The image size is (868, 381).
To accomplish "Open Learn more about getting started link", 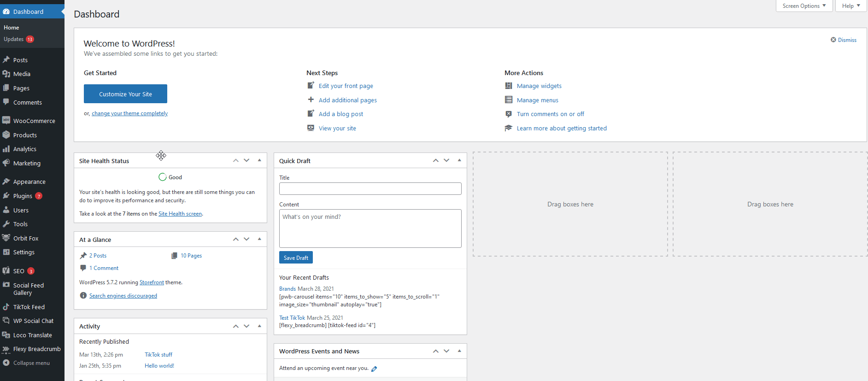I will coord(562,128).
